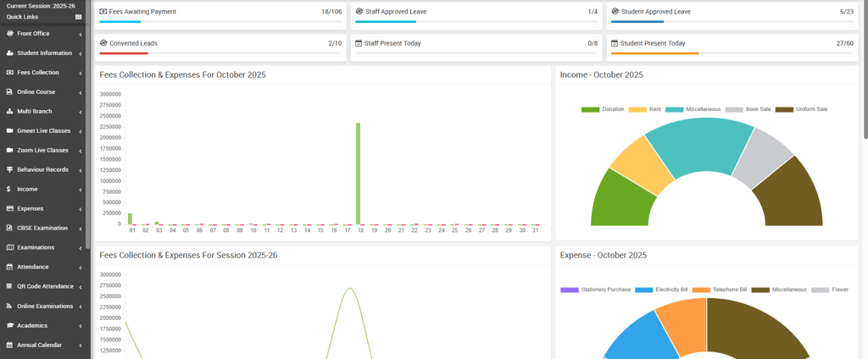Toggle the Electricity Bill legend in Expense chart

pyautogui.click(x=661, y=290)
